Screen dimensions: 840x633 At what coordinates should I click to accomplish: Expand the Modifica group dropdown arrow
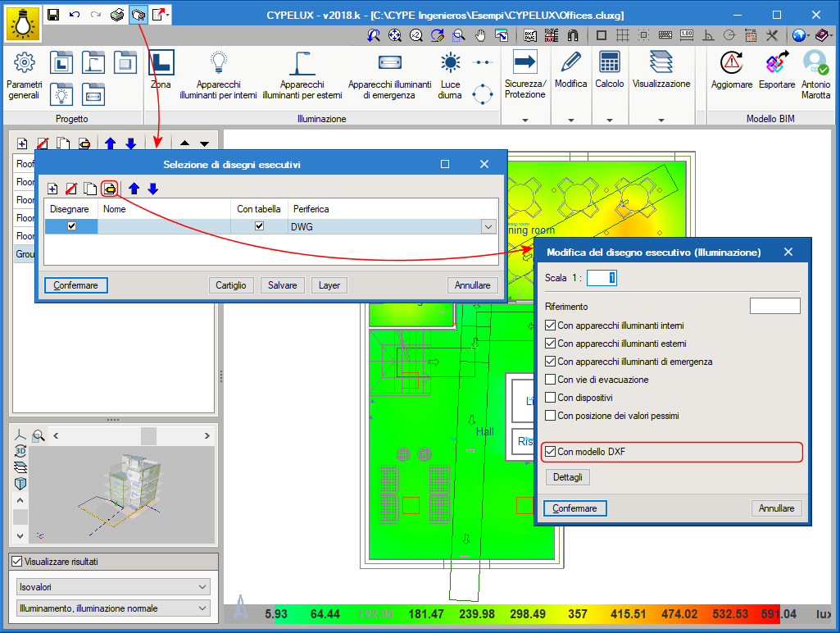click(x=571, y=120)
